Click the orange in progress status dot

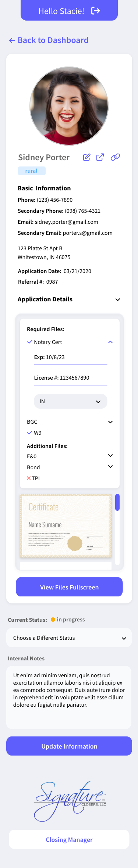point(53,620)
